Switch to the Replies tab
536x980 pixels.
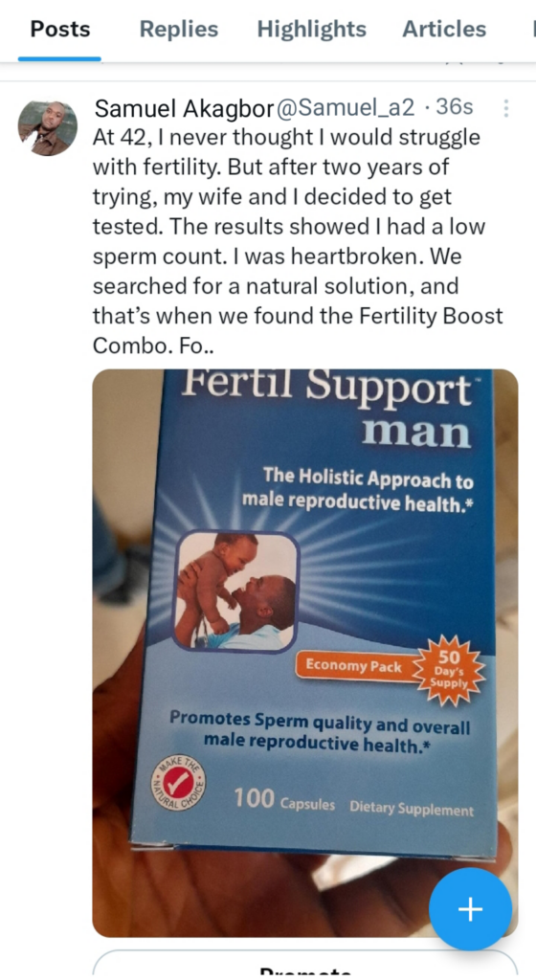[x=179, y=29]
